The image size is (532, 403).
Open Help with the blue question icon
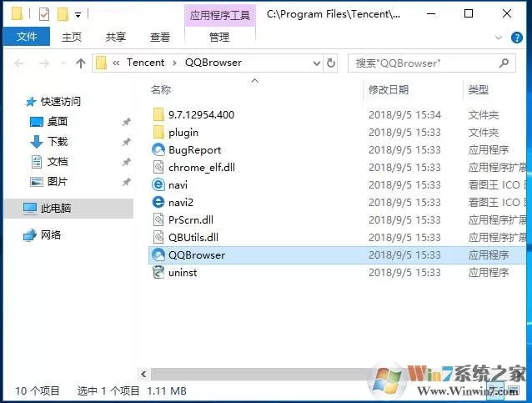(x=517, y=38)
